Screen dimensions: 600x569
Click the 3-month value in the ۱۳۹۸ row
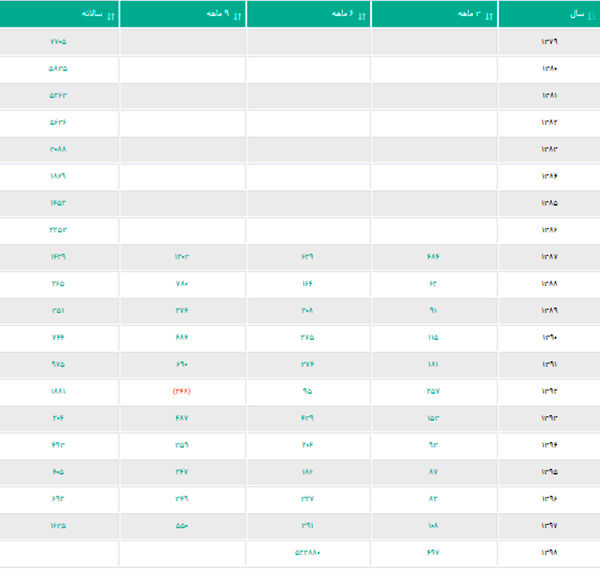[x=433, y=553]
